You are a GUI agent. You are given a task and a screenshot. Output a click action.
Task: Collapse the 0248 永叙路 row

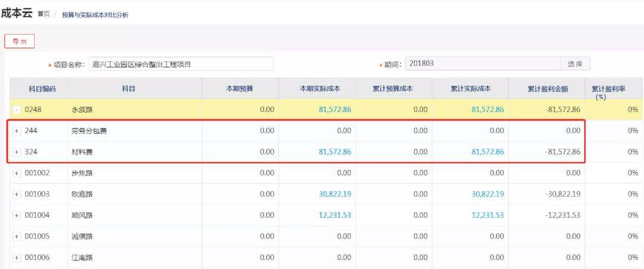click(x=17, y=110)
